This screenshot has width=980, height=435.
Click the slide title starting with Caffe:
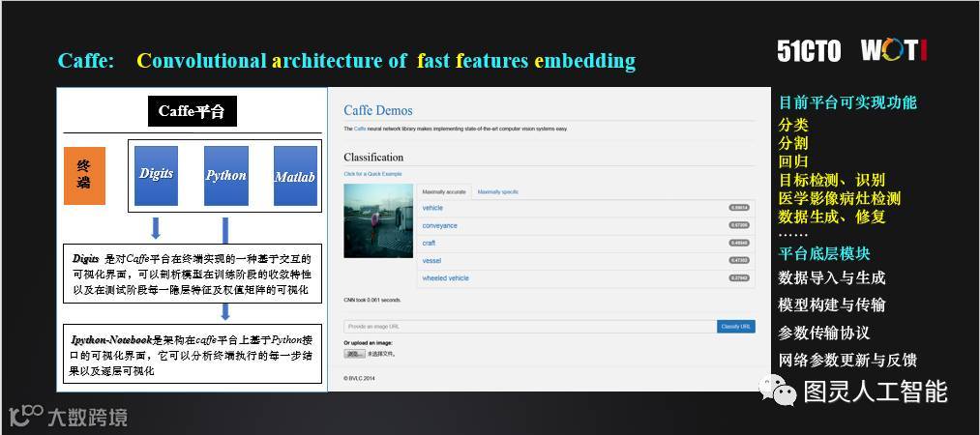pyautogui.click(x=347, y=61)
